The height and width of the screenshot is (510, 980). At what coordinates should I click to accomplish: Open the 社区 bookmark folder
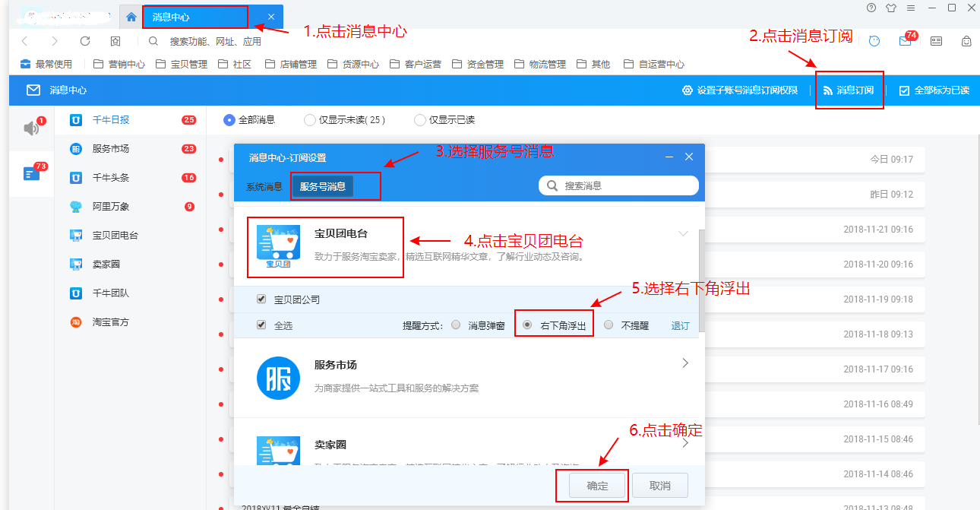click(x=235, y=64)
